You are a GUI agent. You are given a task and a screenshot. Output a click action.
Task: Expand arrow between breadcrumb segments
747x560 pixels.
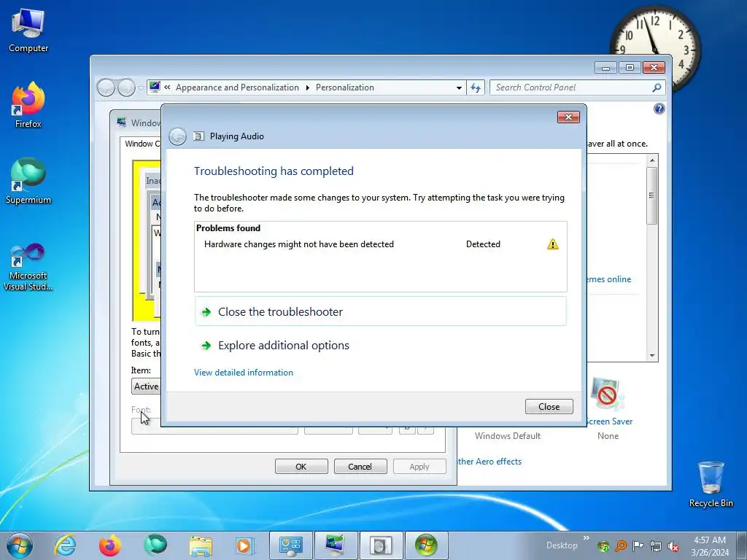[x=307, y=87]
